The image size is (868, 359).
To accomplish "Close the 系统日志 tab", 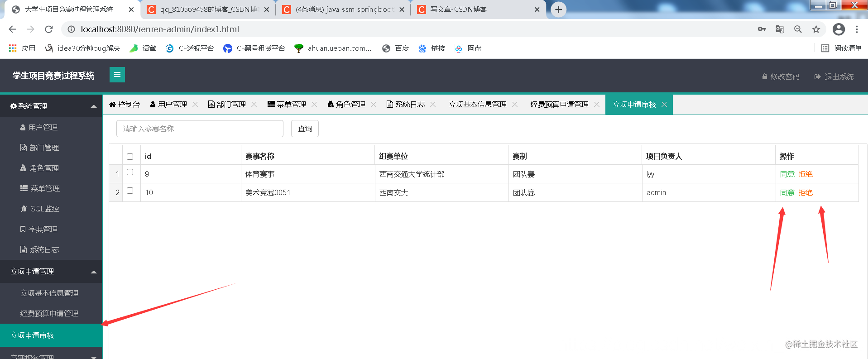I will (433, 104).
